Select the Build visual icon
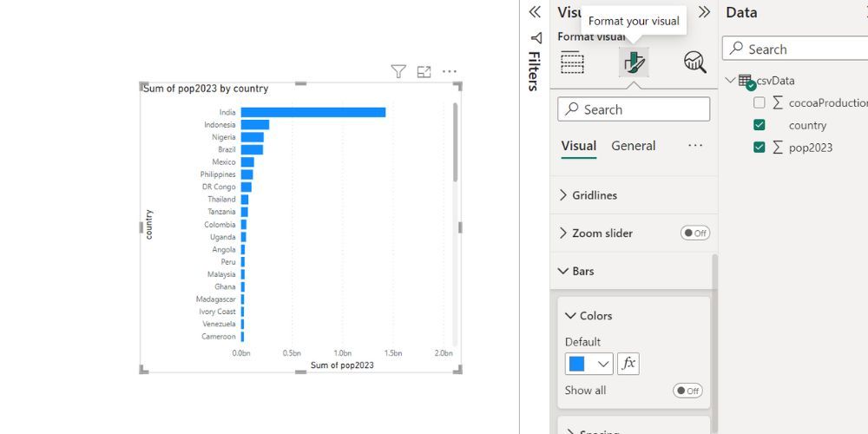This screenshot has width=868, height=434. (572, 62)
